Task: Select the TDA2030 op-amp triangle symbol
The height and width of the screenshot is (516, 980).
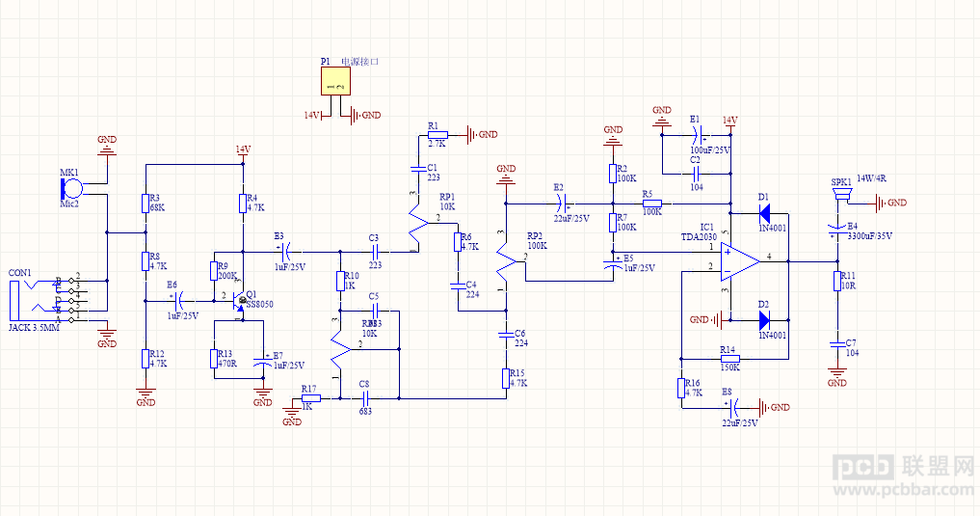Action: point(740,261)
